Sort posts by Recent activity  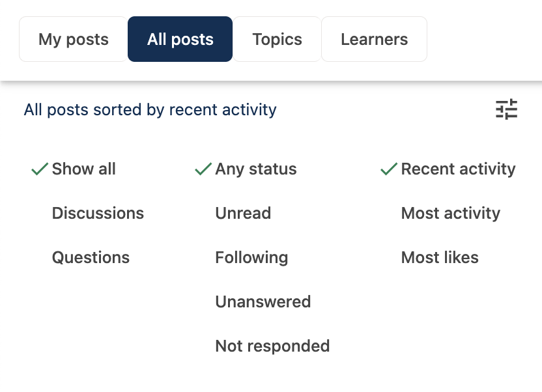click(x=458, y=169)
